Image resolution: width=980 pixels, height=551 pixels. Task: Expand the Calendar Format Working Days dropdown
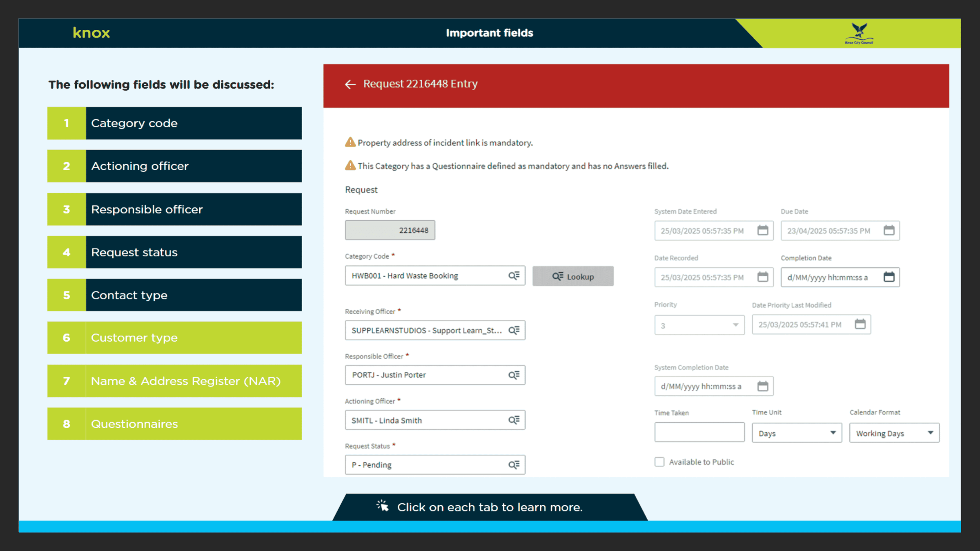click(894, 433)
